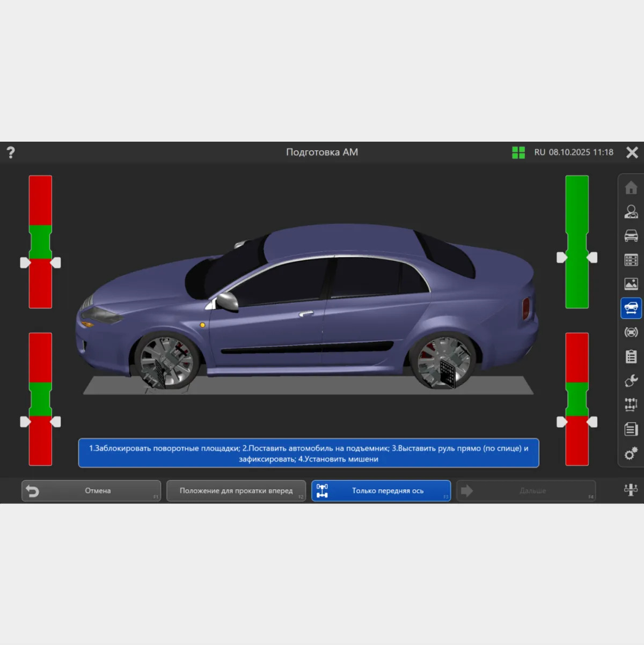Click the Подготовка АМ title
Image resolution: width=644 pixels, height=645 pixels.
click(x=322, y=152)
